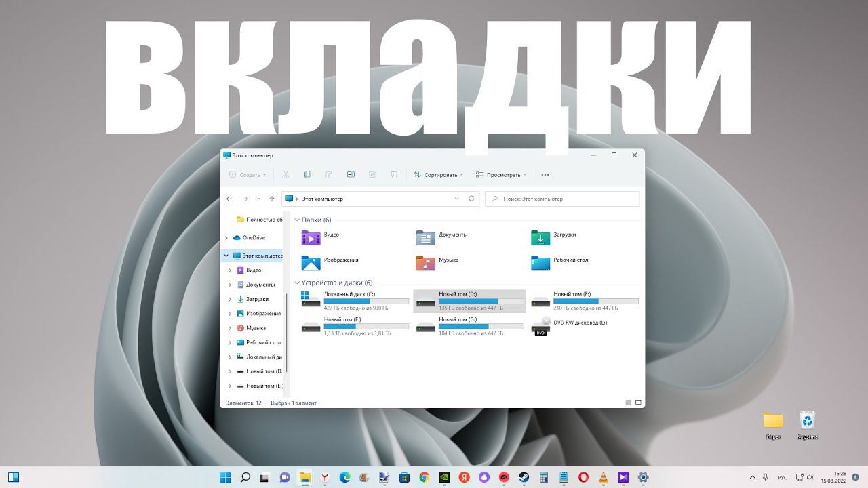
Task: Open Steam from the taskbar
Action: pyautogui.click(x=524, y=477)
